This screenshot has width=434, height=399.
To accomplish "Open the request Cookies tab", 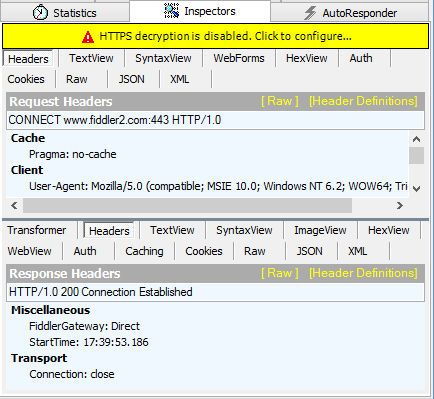I will click(26, 79).
